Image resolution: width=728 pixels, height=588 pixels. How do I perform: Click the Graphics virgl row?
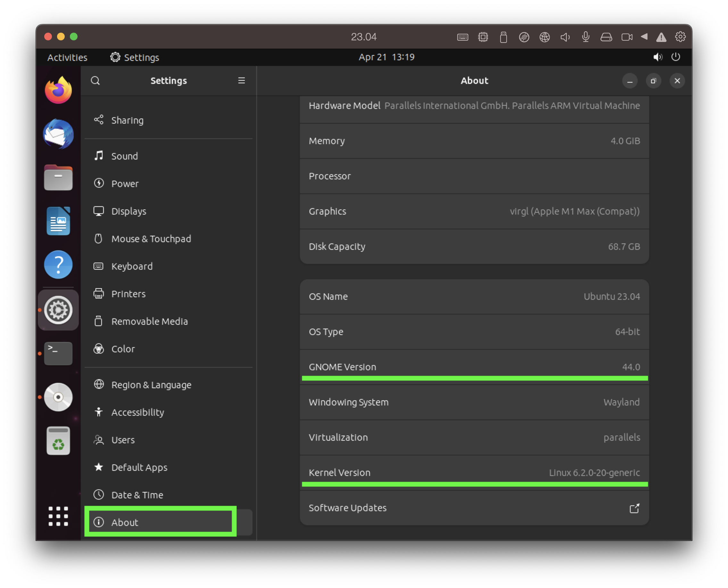pos(475,211)
